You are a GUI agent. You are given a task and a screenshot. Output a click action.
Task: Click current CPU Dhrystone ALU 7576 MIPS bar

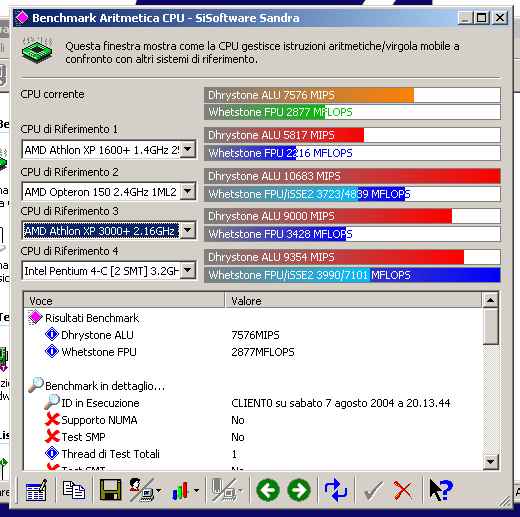(x=352, y=95)
